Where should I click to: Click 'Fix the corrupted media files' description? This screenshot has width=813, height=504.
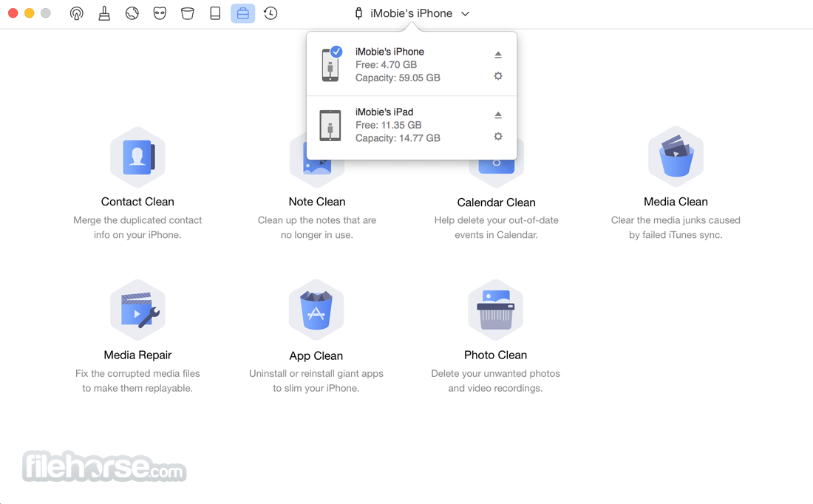pyautogui.click(x=138, y=374)
